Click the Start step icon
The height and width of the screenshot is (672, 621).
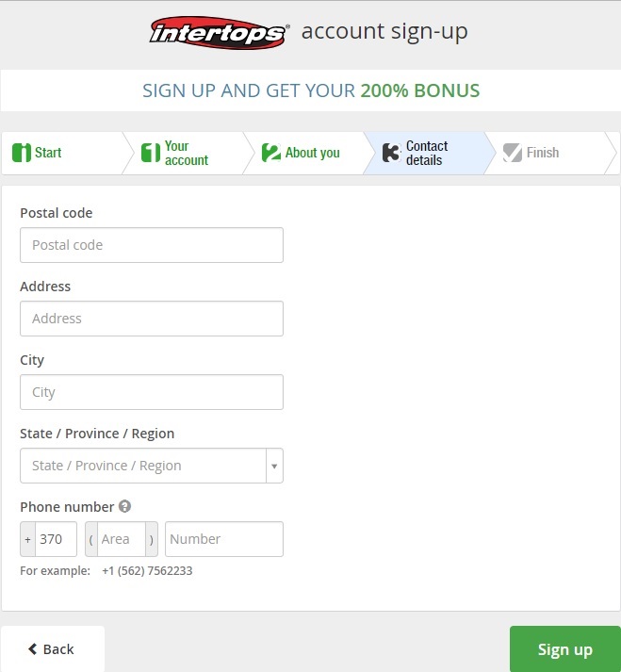coord(22,153)
